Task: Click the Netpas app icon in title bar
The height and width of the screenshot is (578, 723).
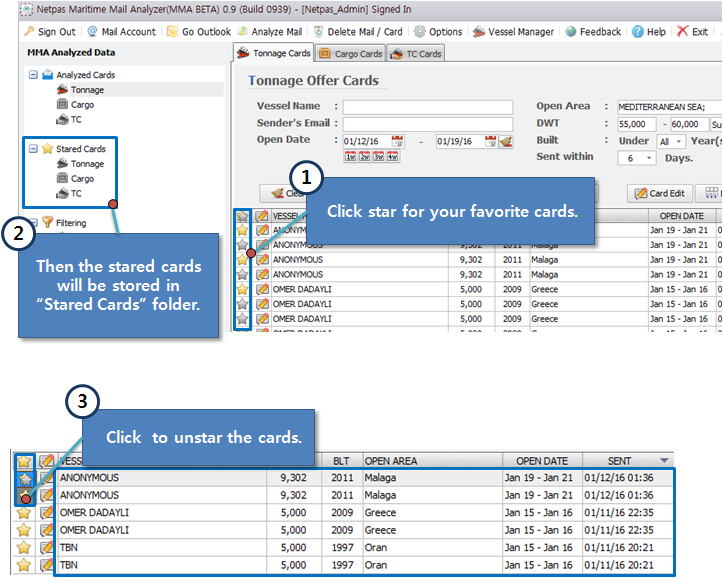Action: [27, 9]
